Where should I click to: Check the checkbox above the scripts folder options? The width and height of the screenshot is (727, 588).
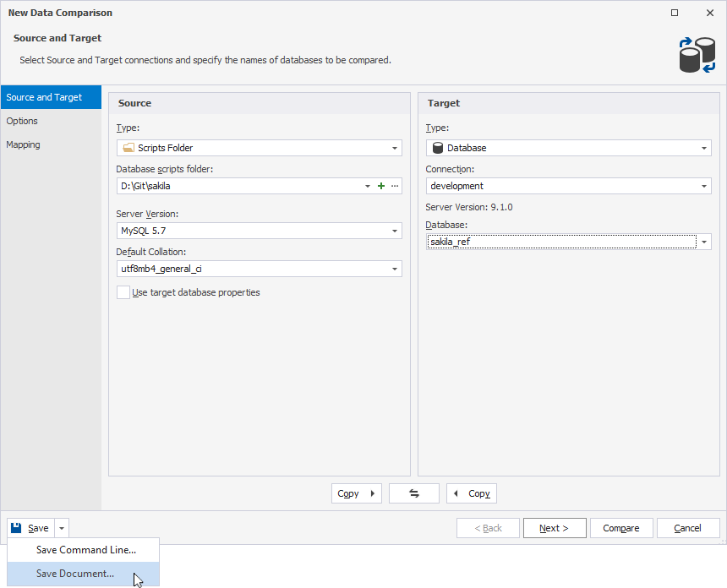point(123,291)
